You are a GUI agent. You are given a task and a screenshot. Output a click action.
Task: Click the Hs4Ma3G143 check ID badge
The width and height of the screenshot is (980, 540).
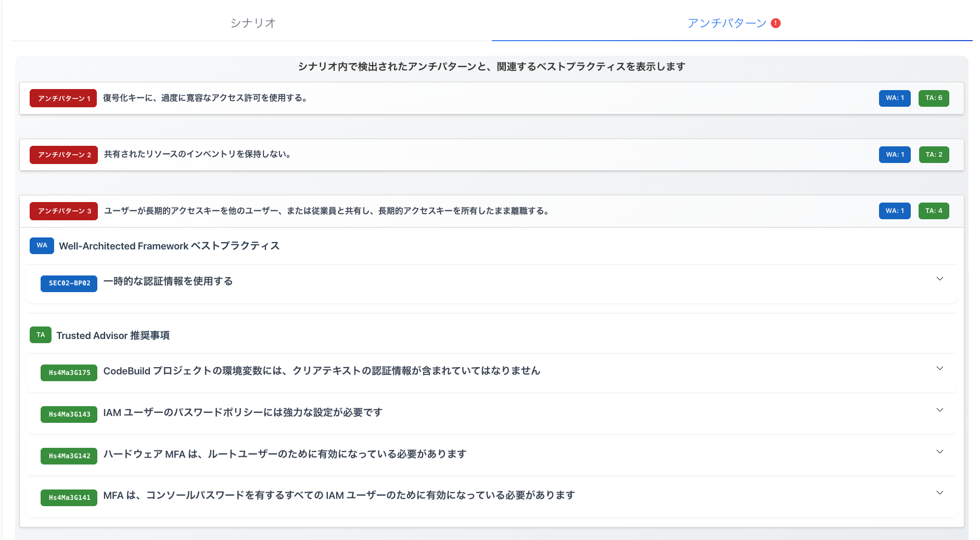tap(68, 414)
